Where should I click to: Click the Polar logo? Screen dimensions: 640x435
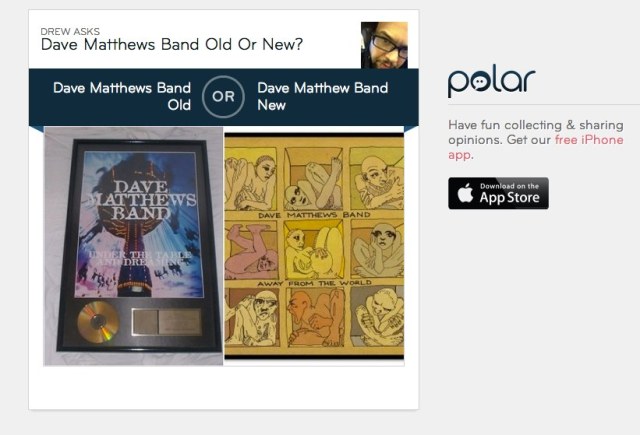point(491,81)
